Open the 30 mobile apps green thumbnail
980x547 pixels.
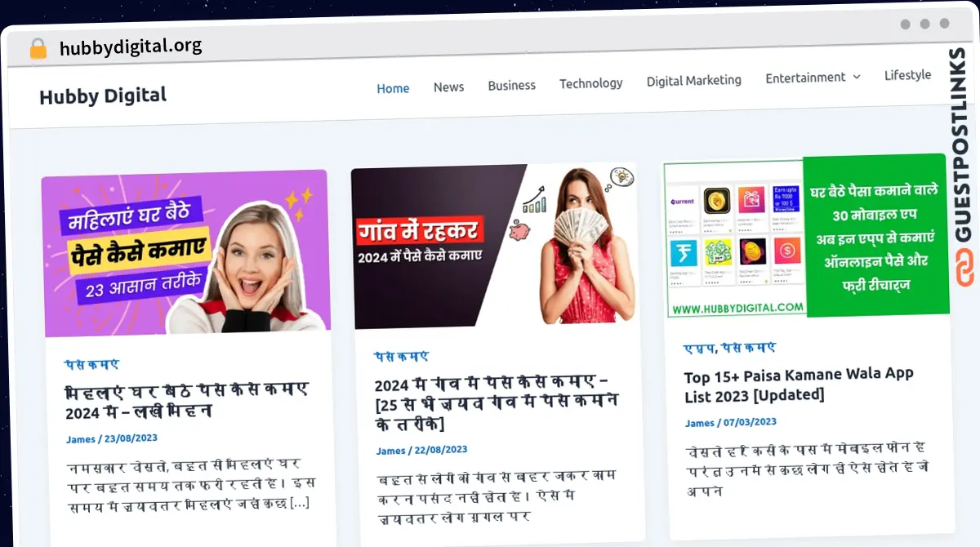806,237
